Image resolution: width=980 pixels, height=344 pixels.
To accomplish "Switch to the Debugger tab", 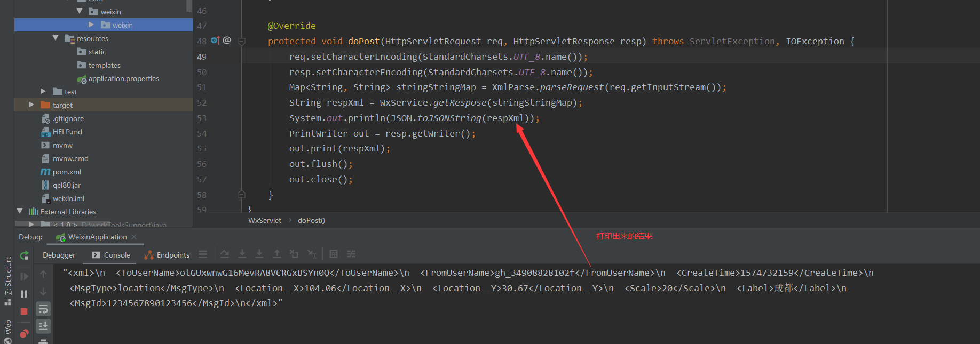I will pyautogui.click(x=59, y=255).
